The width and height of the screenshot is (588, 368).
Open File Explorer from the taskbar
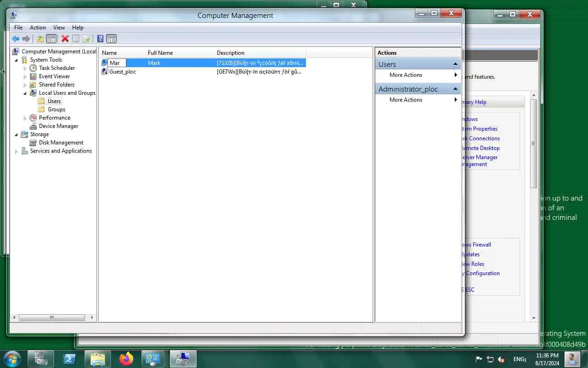tap(98, 359)
